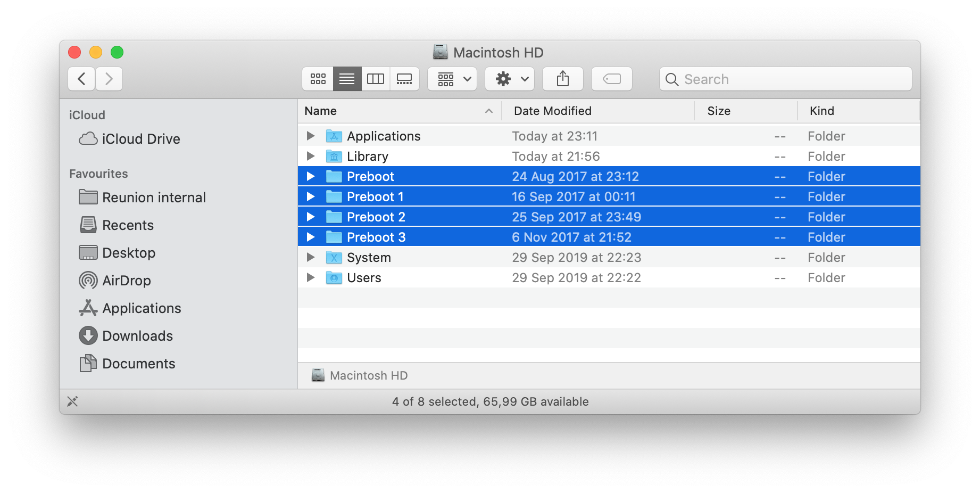The image size is (980, 493).
Task: Click the Applications folder icon in list
Action: pyautogui.click(x=334, y=136)
